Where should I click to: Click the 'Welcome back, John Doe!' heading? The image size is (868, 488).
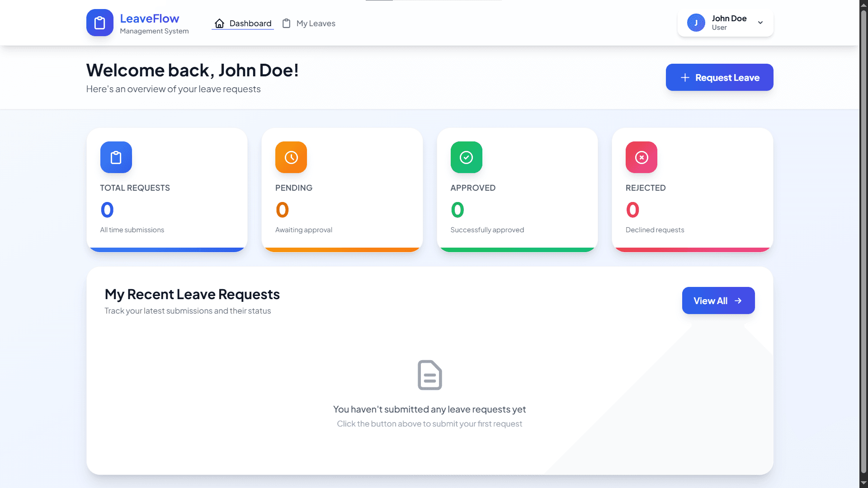tap(193, 70)
